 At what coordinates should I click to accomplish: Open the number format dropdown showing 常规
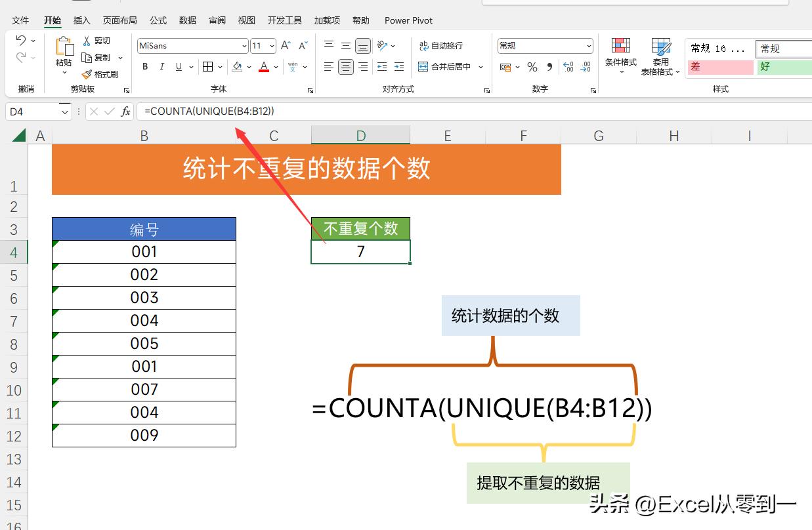(x=544, y=45)
